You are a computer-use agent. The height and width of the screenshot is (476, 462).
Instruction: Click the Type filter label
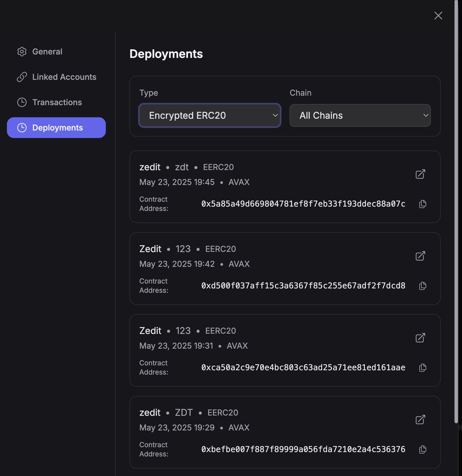tap(149, 93)
